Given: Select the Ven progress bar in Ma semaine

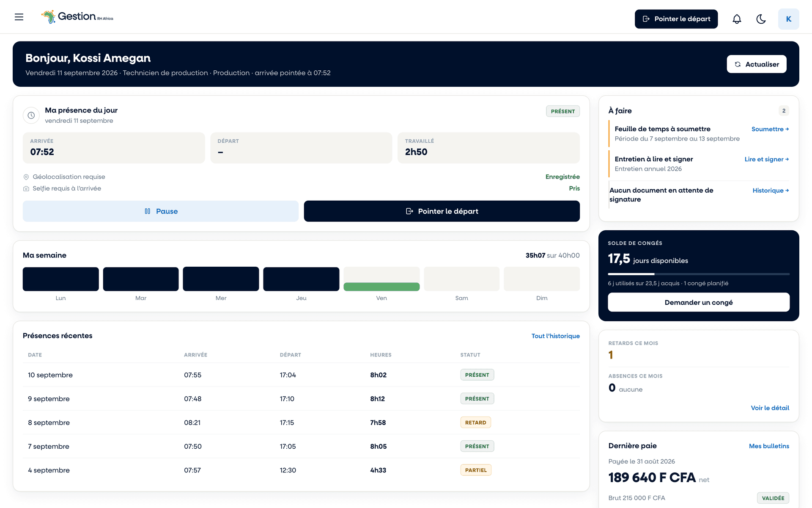Looking at the screenshot, I should coord(381,287).
